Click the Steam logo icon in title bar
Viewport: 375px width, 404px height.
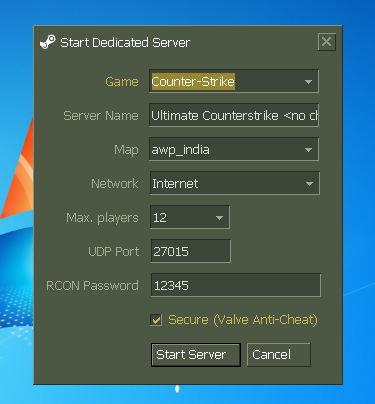tap(48, 42)
